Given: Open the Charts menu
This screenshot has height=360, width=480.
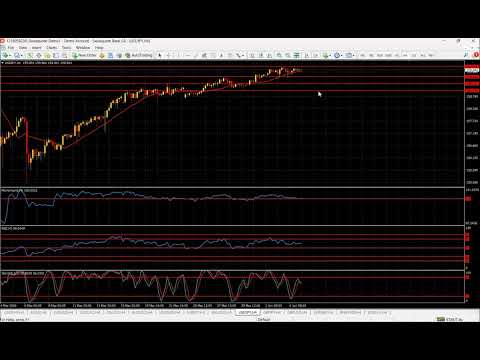Looking at the screenshot, I should 52,48.
